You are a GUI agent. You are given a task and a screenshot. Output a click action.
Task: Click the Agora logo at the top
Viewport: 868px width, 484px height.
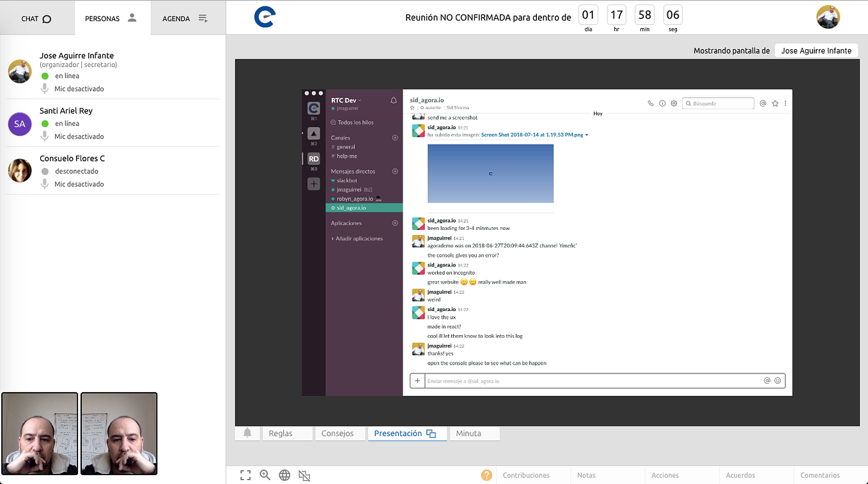coord(264,17)
